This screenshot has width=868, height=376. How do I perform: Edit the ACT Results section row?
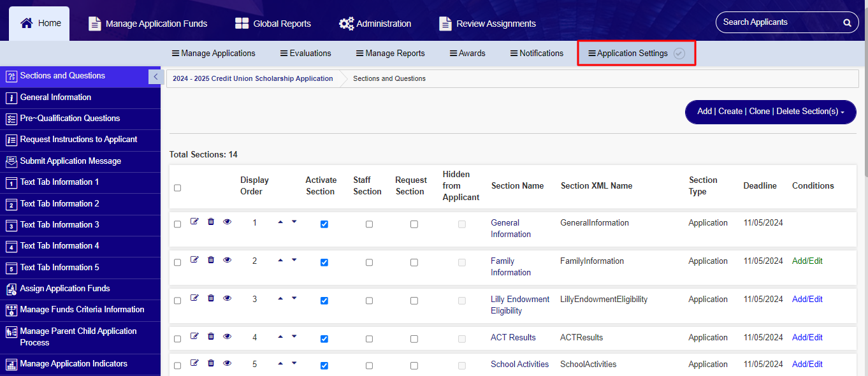pos(194,336)
